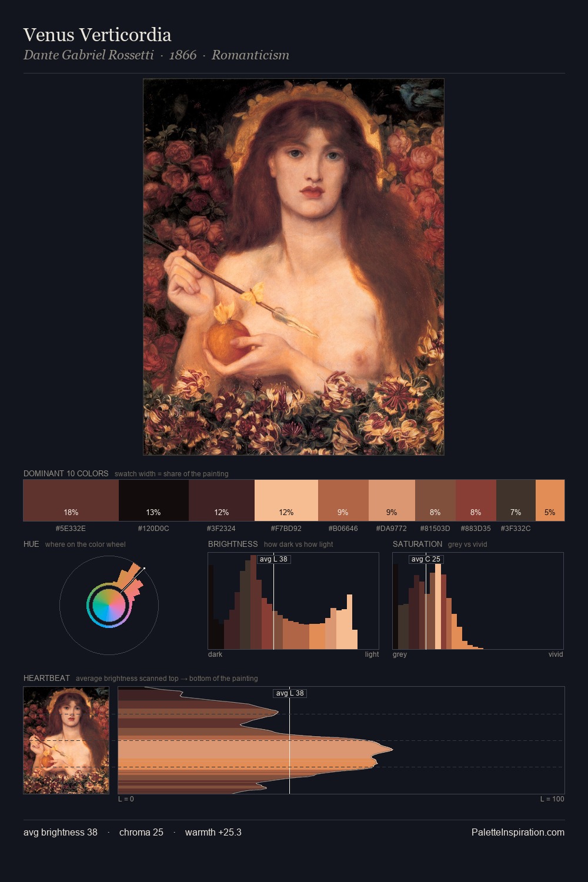Click the hex label #5E332E
588x882 pixels.
[x=71, y=529]
